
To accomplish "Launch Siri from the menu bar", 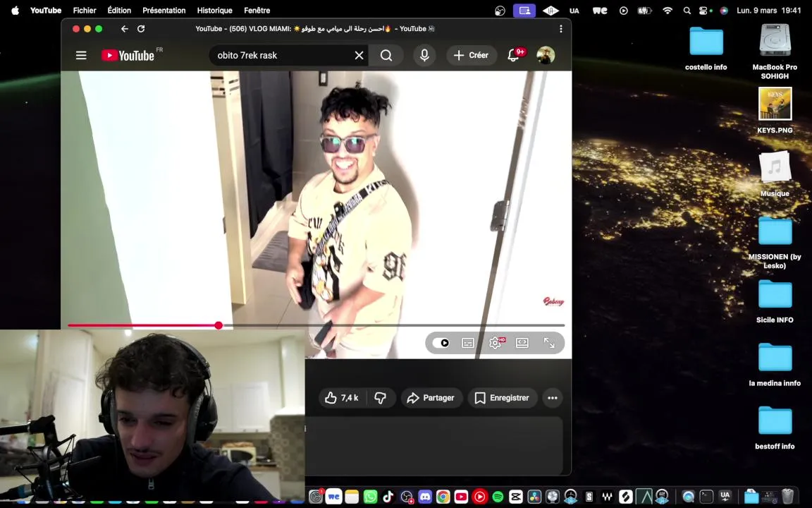I will pos(724,11).
